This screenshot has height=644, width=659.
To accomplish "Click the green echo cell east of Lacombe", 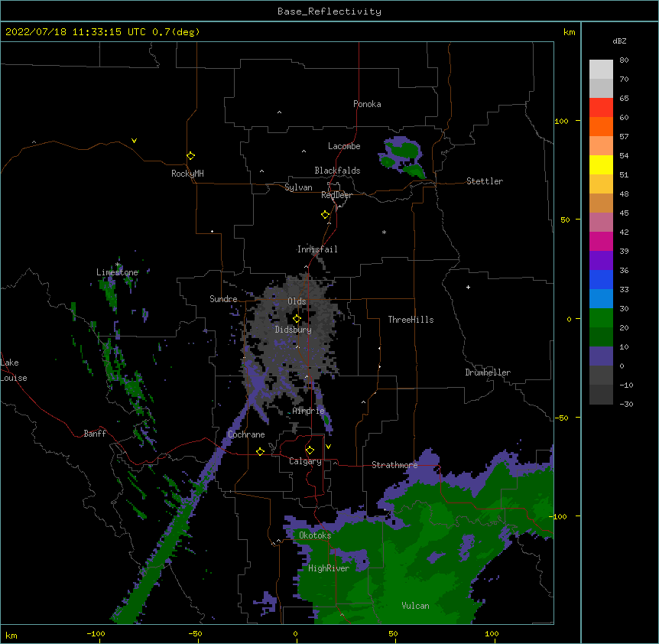I will [x=402, y=157].
